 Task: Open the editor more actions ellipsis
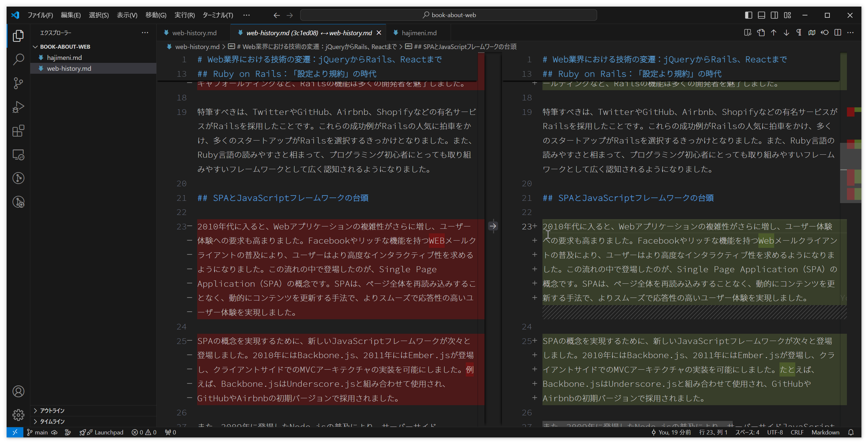pyautogui.click(x=851, y=33)
